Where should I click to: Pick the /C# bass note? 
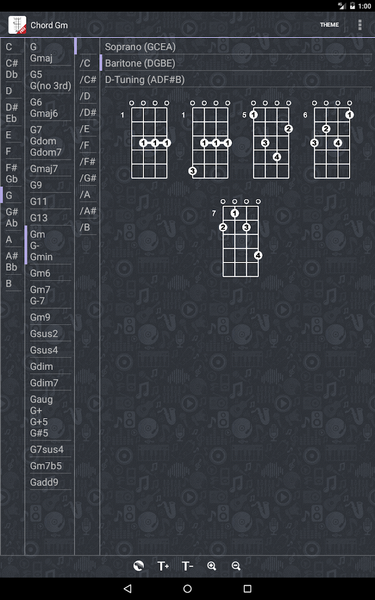tap(88, 80)
